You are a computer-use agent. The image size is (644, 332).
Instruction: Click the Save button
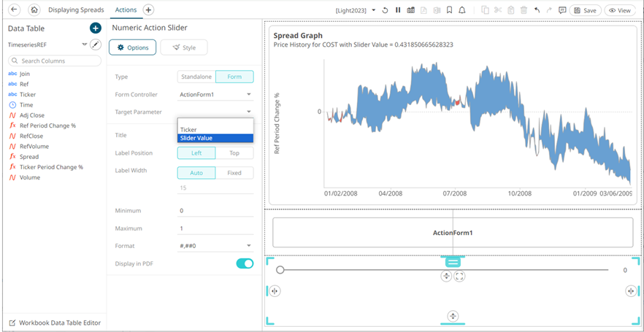586,10
